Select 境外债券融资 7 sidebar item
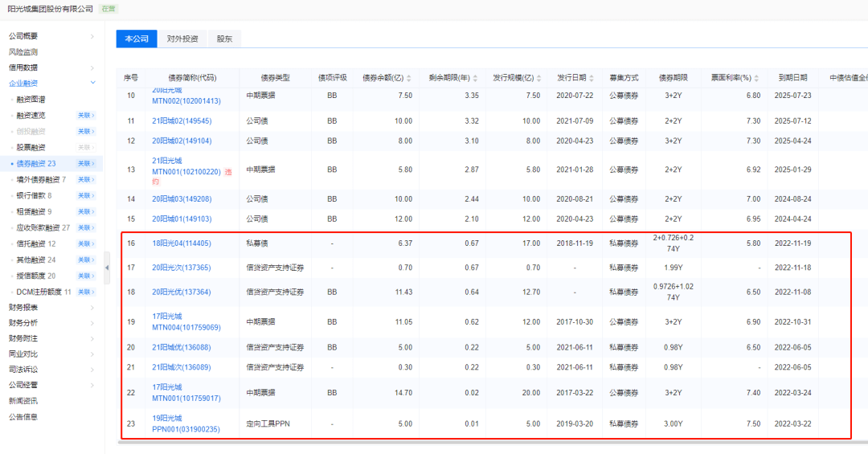The width and height of the screenshot is (868, 454). pos(41,180)
